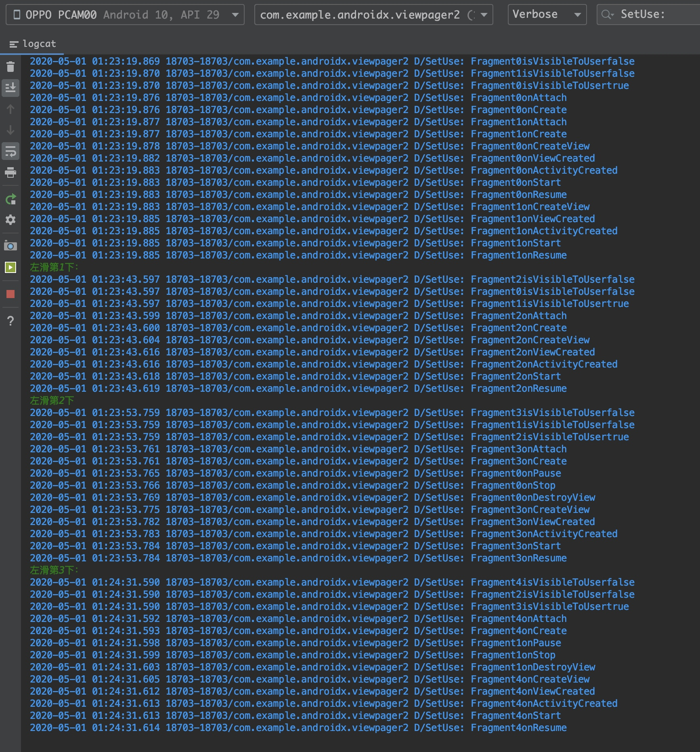Restart logcat with the green arrow icon

[10, 199]
